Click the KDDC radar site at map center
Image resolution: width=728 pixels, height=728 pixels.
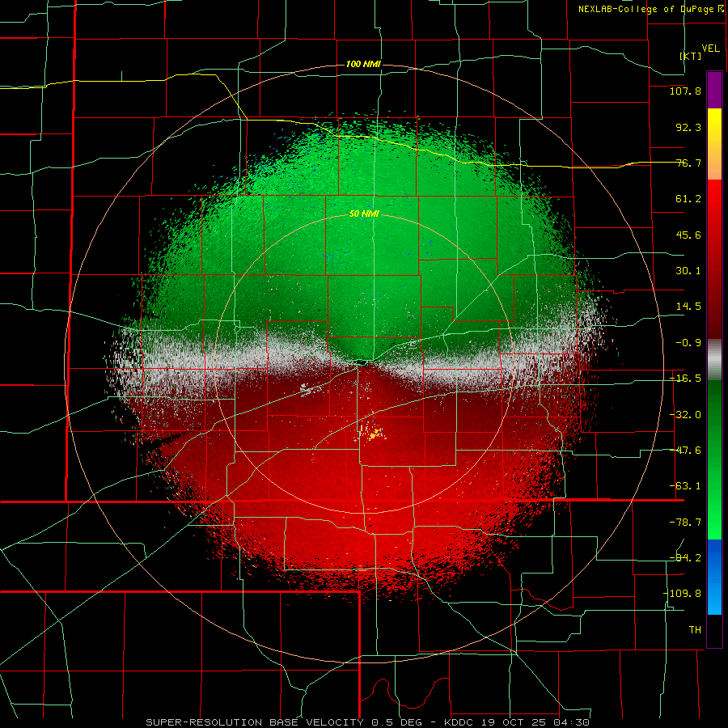363,362
